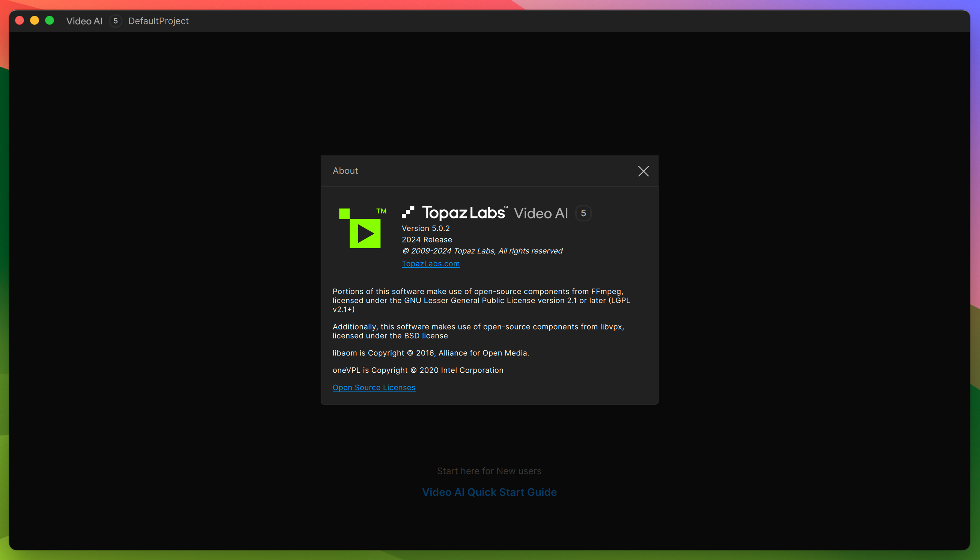
Task: Open the Open Source Licenses page
Action: pyautogui.click(x=374, y=387)
